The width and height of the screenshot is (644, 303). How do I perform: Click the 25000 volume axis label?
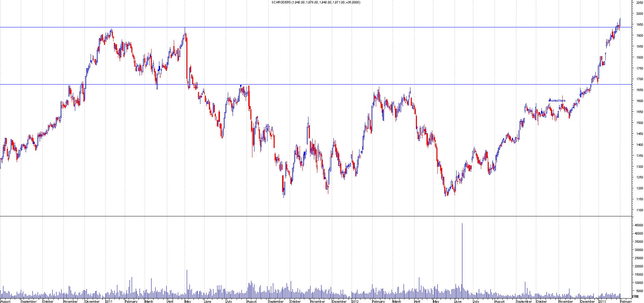(638, 258)
